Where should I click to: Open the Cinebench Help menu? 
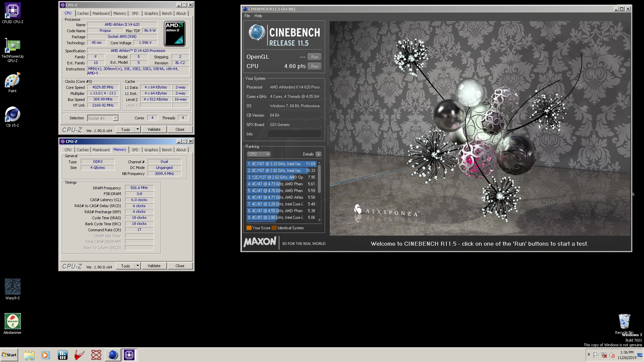coord(258,16)
